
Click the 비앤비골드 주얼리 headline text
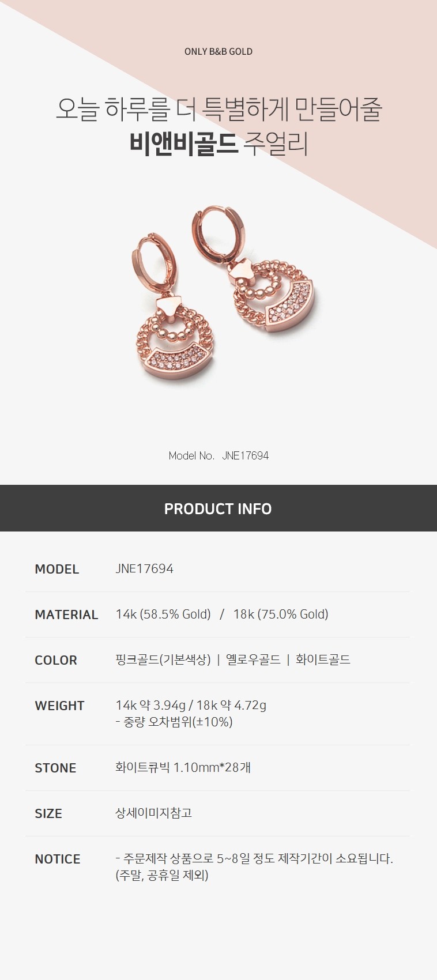[218, 144]
